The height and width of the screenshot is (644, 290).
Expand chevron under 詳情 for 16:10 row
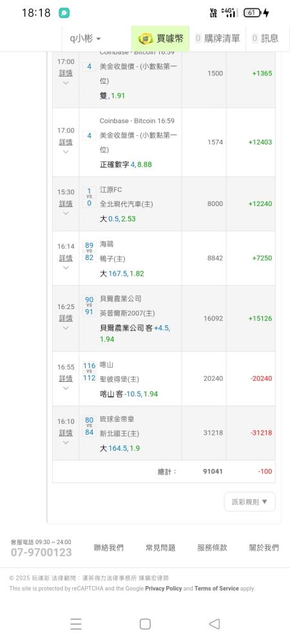click(66, 442)
